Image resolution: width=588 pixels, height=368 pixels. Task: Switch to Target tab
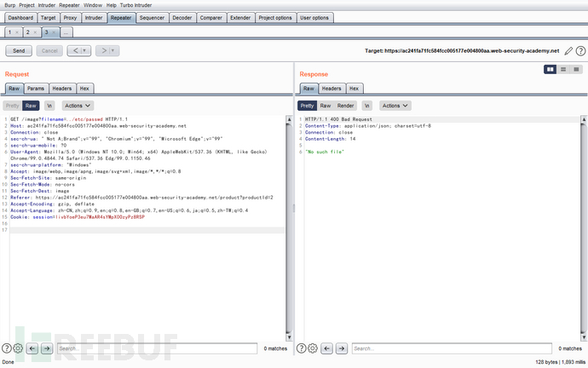pos(48,18)
